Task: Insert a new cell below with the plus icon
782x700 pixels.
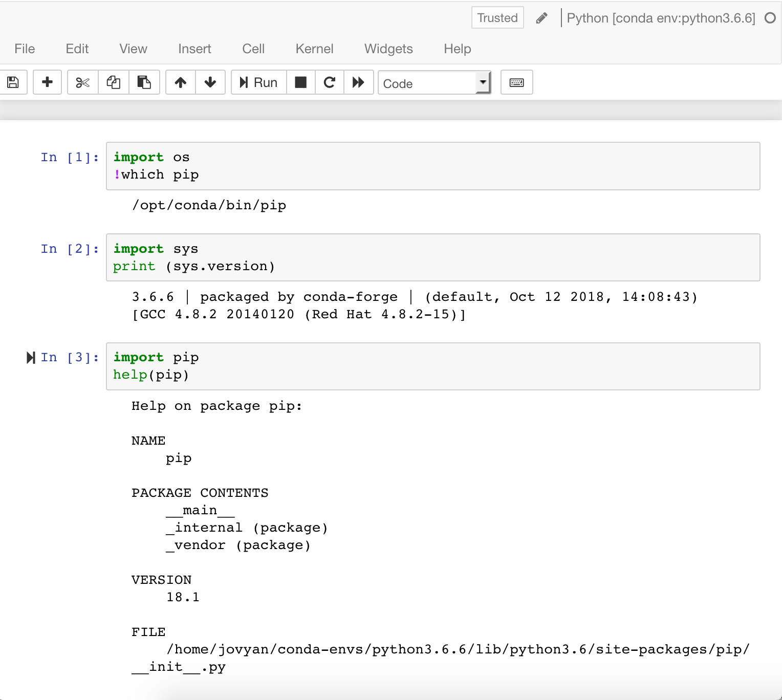Action: 47,82
